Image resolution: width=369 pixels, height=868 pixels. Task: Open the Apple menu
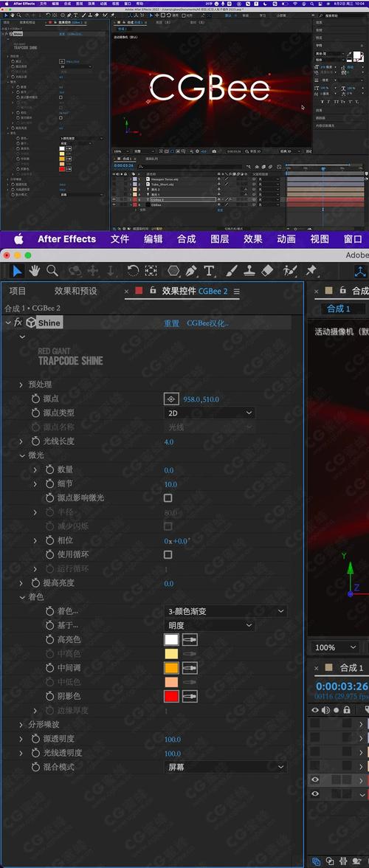(x=18, y=238)
